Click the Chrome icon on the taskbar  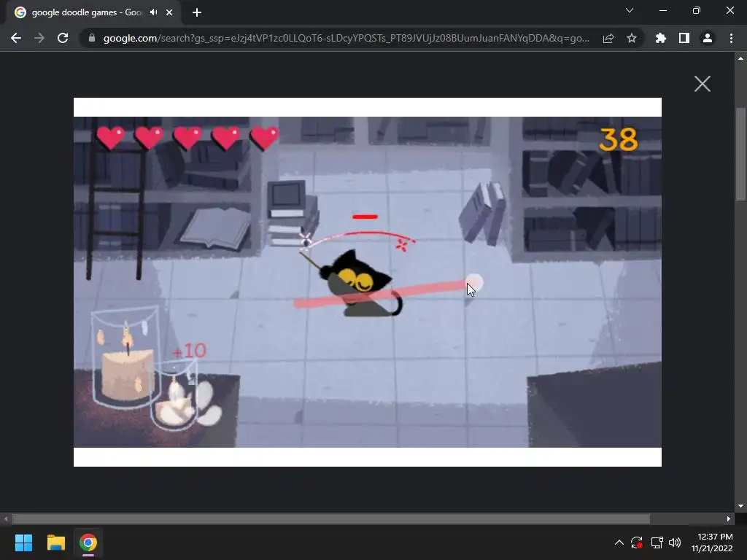88,542
